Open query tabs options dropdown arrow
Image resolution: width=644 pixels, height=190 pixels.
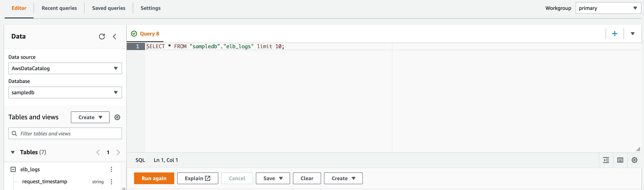(632, 34)
